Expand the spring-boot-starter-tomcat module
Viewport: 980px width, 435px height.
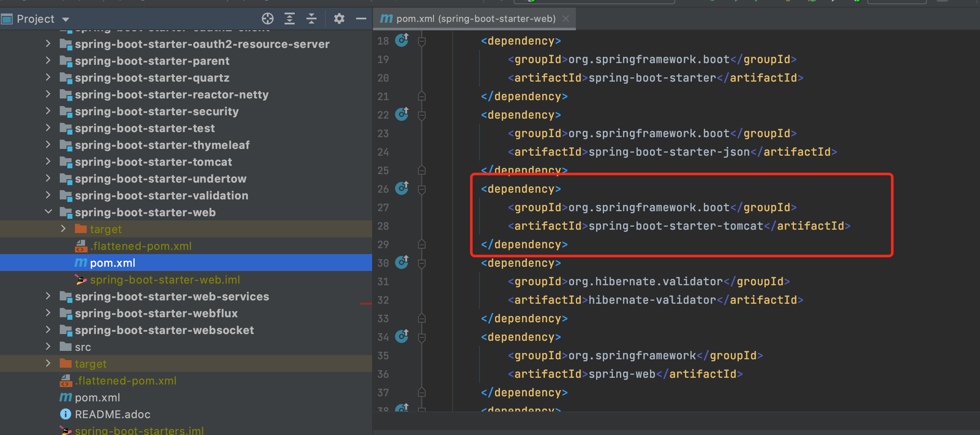[x=48, y=161]
